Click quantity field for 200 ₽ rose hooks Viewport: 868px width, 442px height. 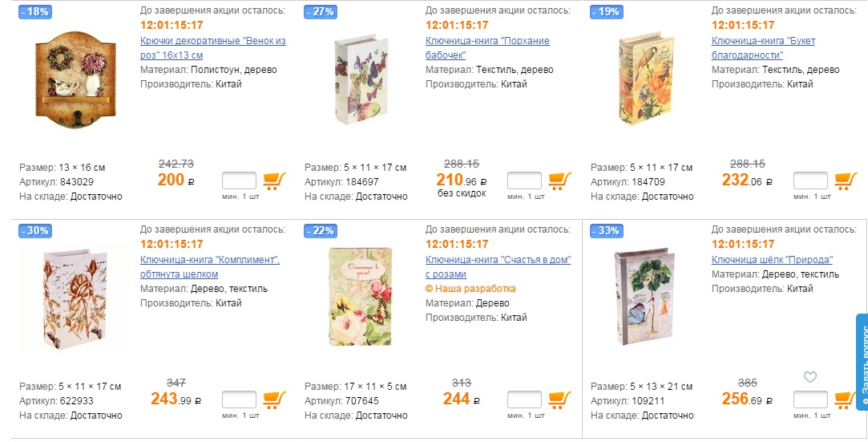click(x=239, y=180)
